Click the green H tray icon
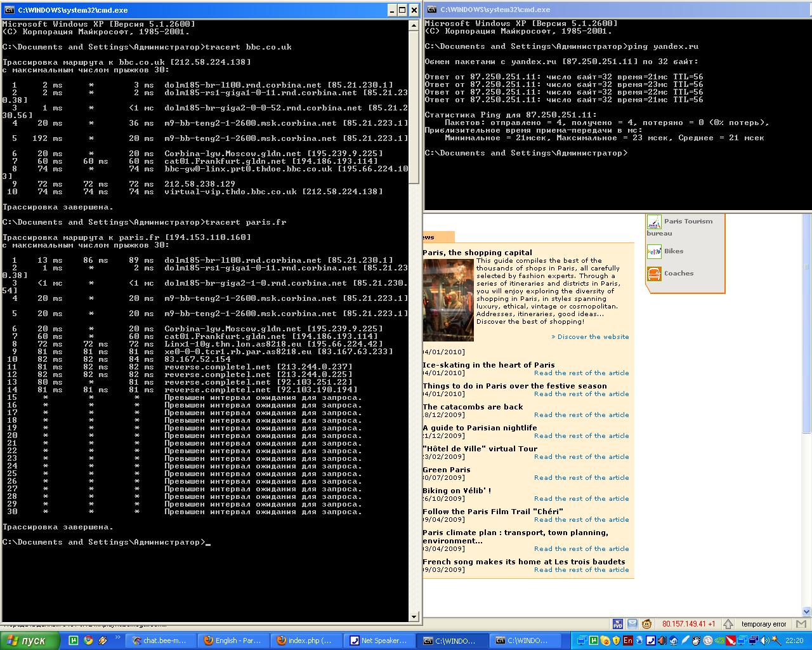The height and width of the screenshot is (650, 812). [594, 640]
